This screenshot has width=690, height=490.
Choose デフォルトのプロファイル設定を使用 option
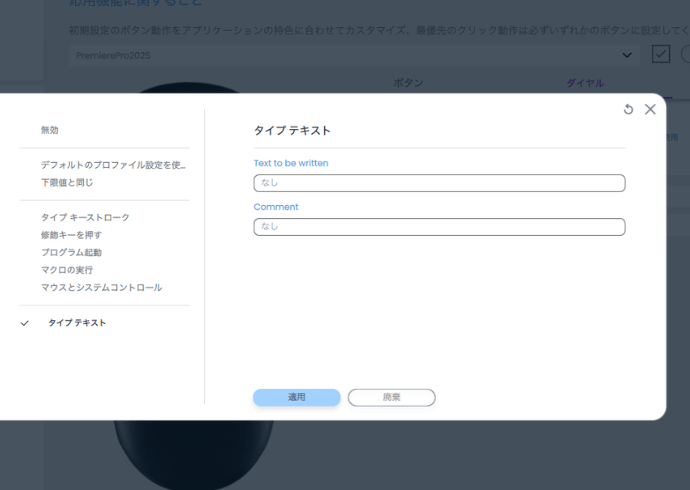(113, 165)
